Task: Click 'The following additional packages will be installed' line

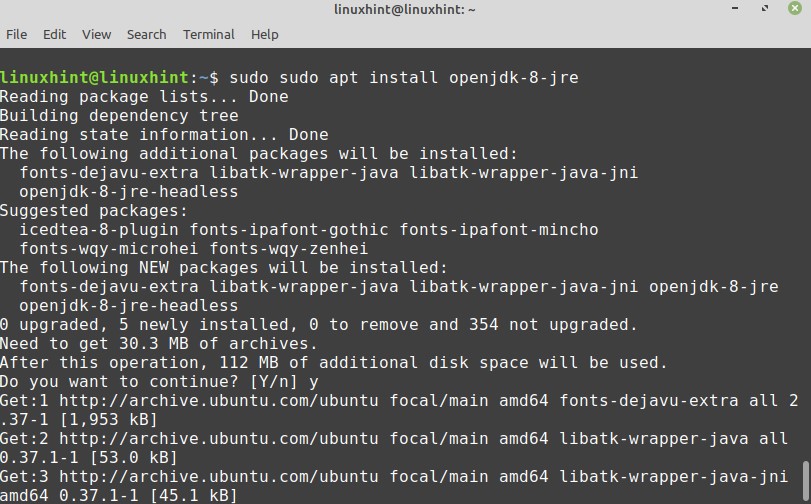Action: [x=259, y=154]
